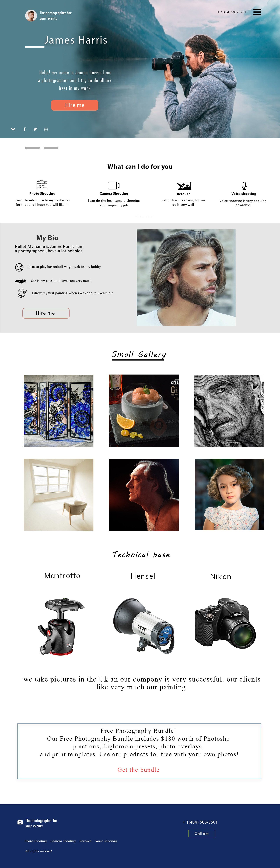Open the Instagram icon
This screenshot has height=868, width=280.
(x=46, y=129)
